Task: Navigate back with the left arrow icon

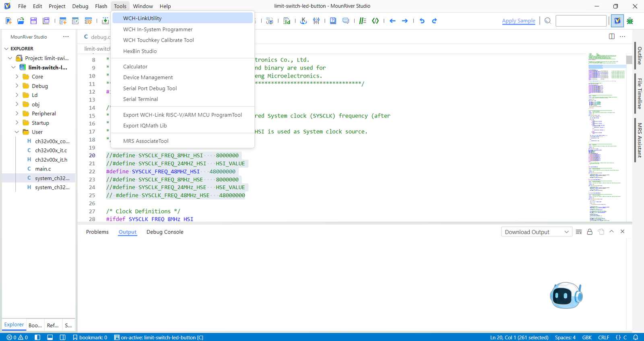Action: click(x=392, y=21)
